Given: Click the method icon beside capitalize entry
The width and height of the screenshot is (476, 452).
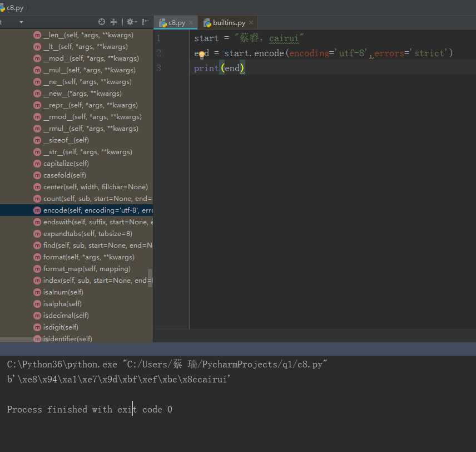Looking at the screenshot, I should tap(37, 164).
